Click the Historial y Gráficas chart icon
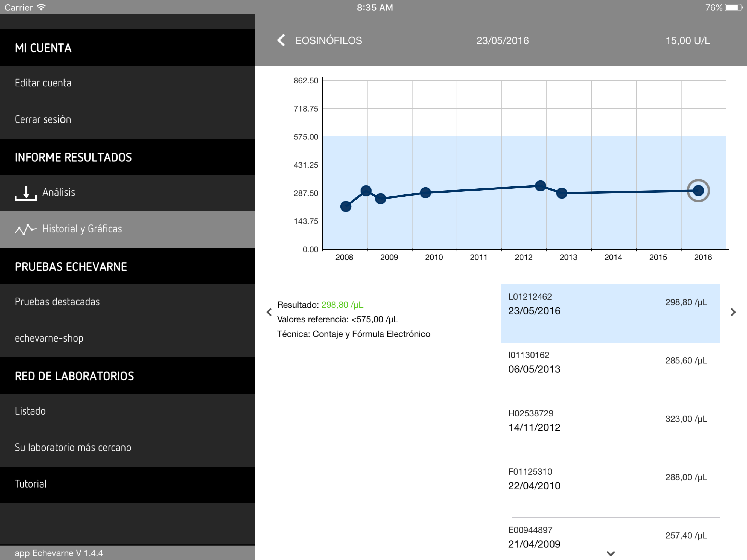Screen dimensions: 747x560 pos(25,229)
